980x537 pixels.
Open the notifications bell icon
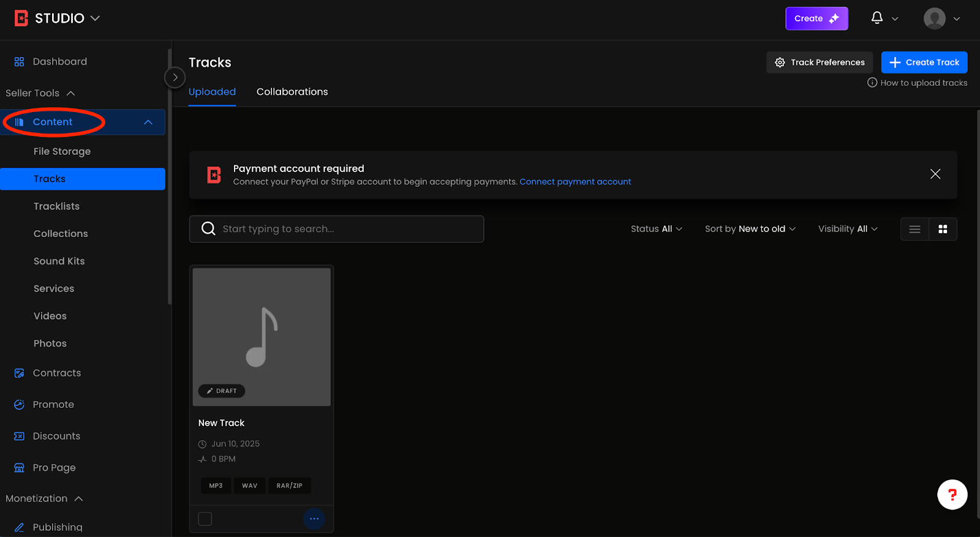[x=877, y=18]
